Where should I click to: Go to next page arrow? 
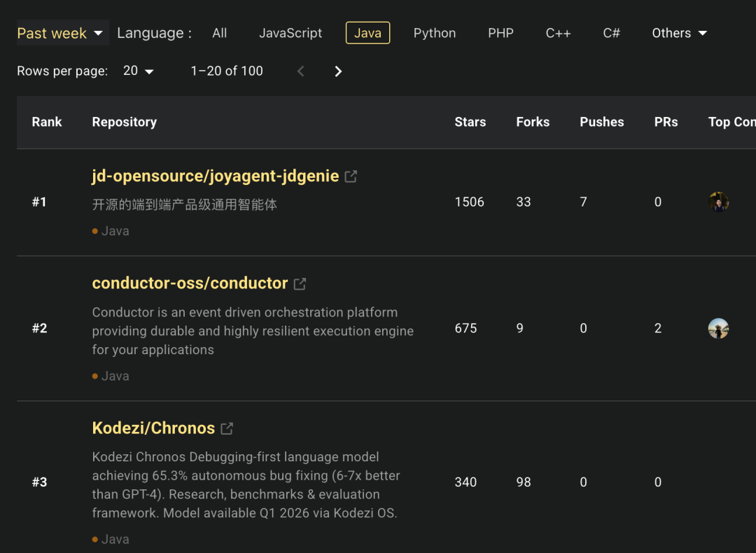(338, 71)
